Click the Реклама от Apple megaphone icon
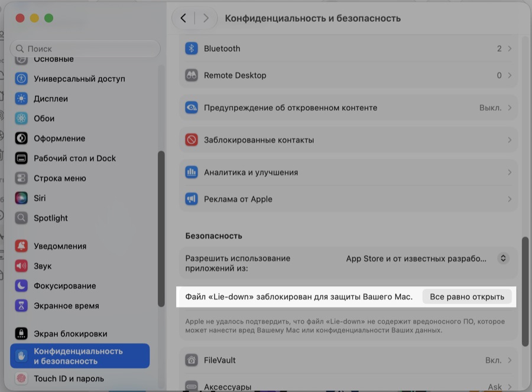This screenshot has width=532, height=392. pos(192,199)
